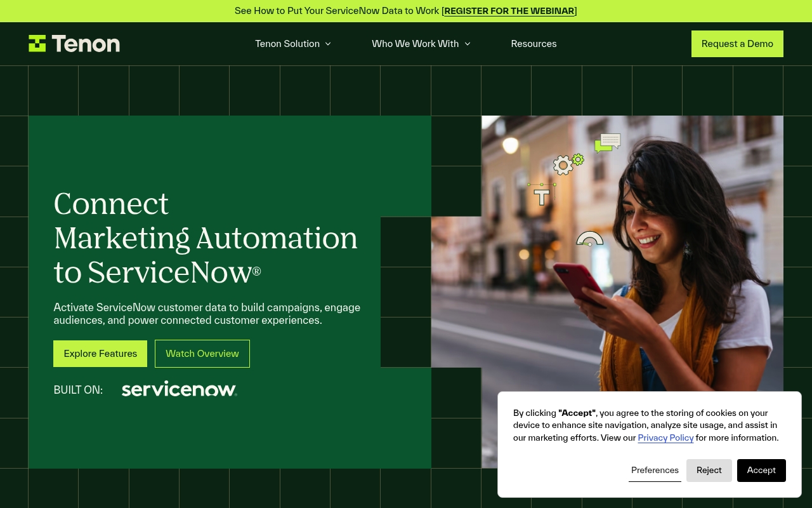Click the Explore Features button
The height and width of the screenshot is (508, 812).
pyautogui.click(x=100, y=354)
